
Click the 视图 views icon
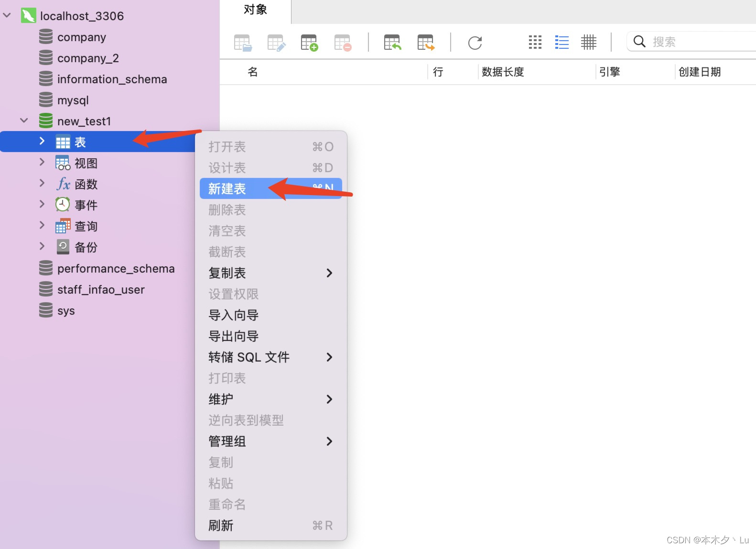coord(63,163)
